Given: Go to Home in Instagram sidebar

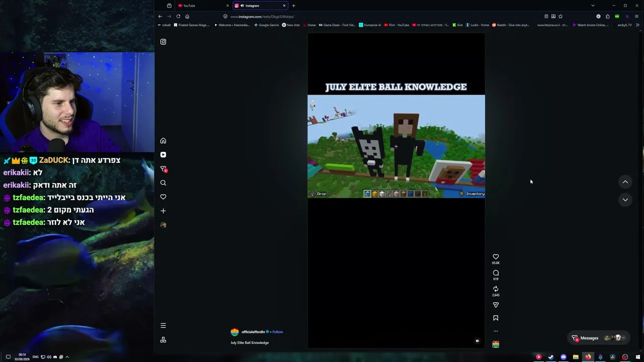Looking at the screenshot, I should [x=163, y=141].
